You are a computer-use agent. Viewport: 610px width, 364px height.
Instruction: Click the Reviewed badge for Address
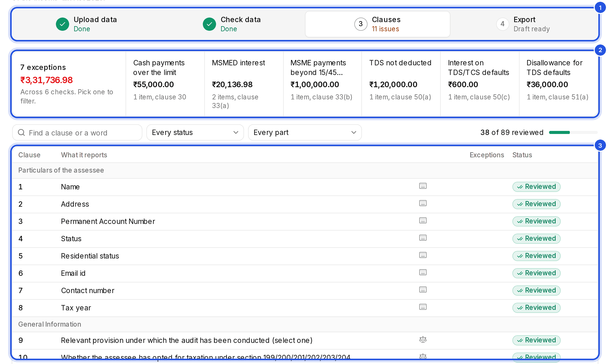coord(536,204)
